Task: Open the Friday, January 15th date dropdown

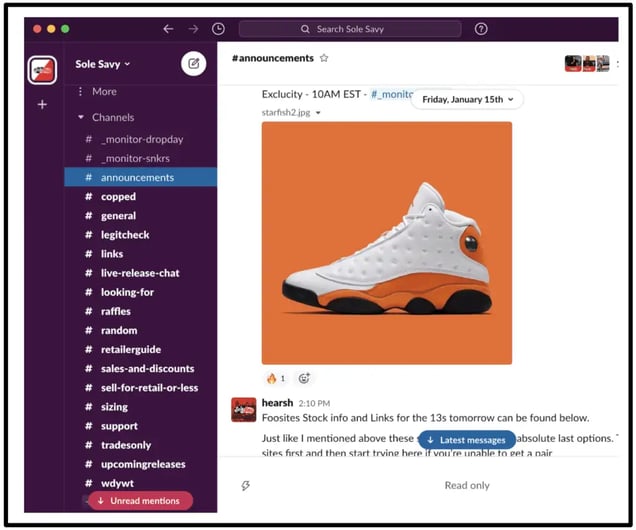Action: (x=467, y=99)
